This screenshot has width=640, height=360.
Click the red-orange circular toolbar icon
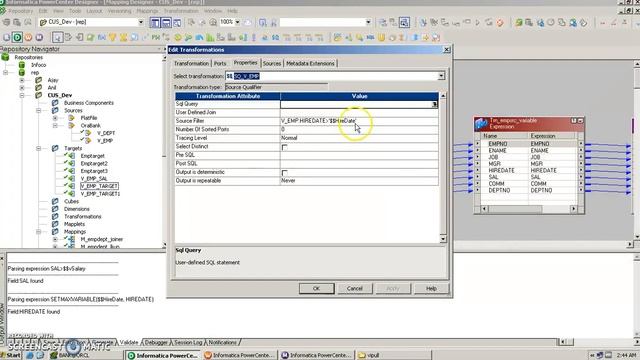coord(500,22)
